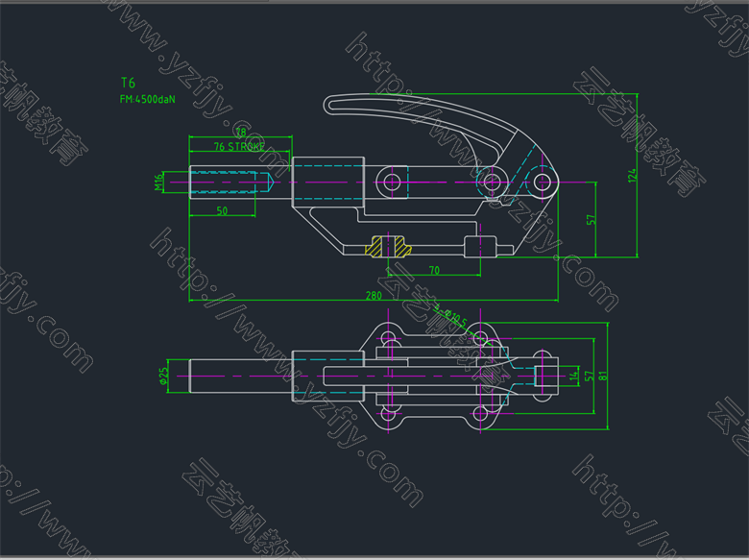
Task: Select the 78 dimension text
Action: click(x=241, y=132)
